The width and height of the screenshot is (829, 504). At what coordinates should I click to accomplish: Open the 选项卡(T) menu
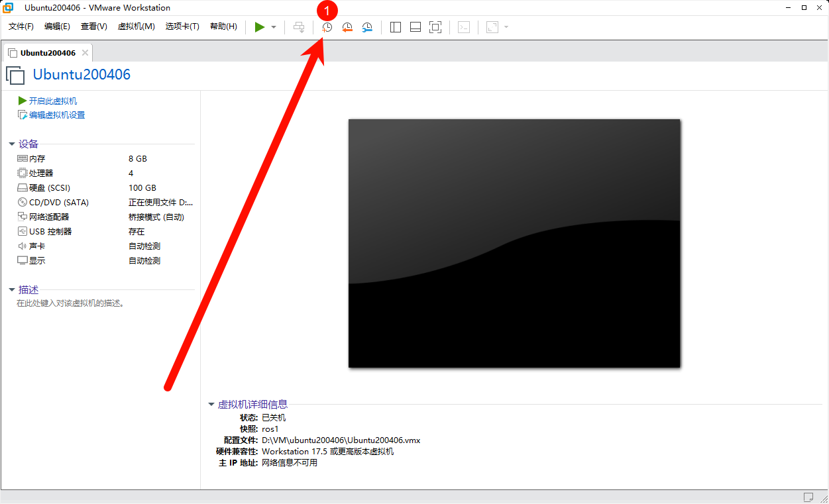tap(182, 26)
